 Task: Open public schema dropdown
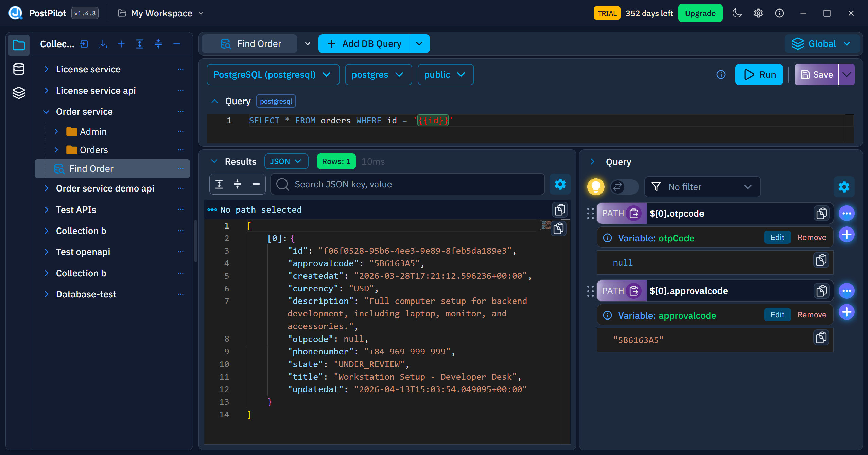(x=446, y=75)
